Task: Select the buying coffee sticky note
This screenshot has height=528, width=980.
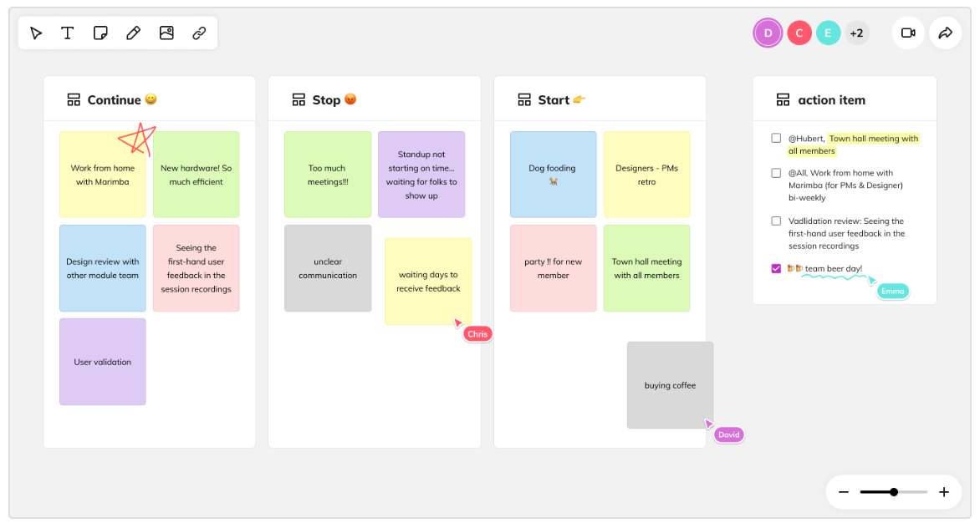Action: point(670,385)
